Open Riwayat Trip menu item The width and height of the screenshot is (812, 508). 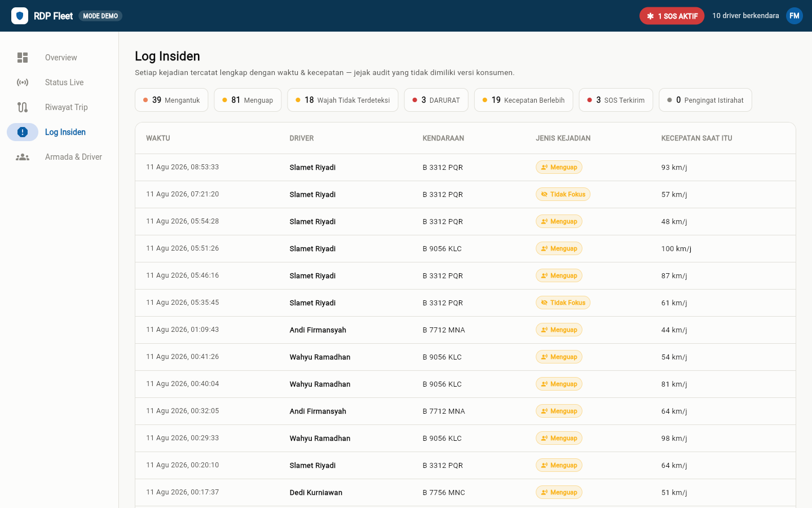67,107
